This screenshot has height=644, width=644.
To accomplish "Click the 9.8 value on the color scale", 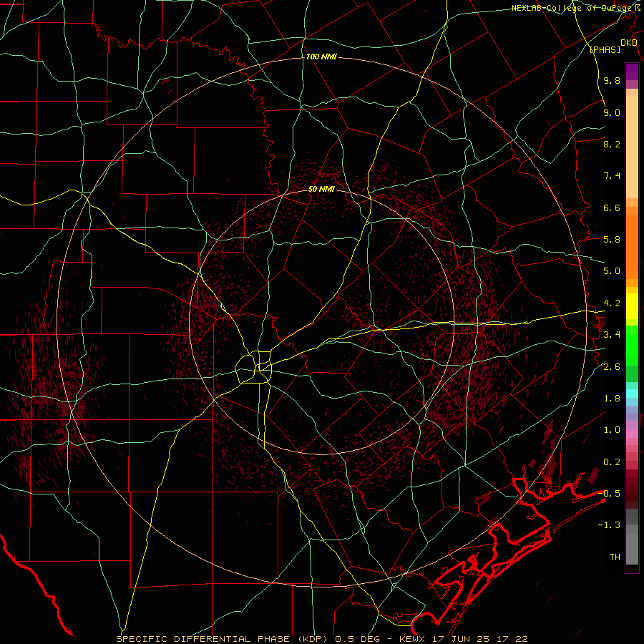I will click(612, 80).
